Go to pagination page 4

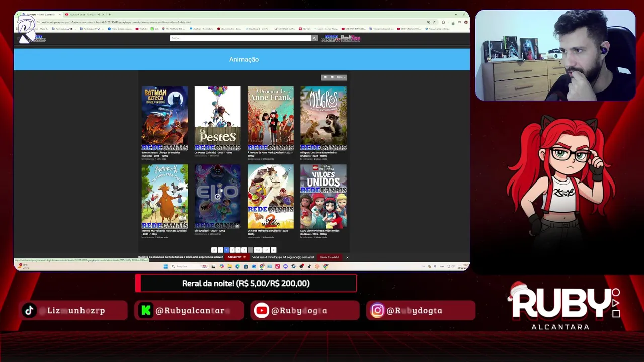pyautogui.click(x=238, y=250)
